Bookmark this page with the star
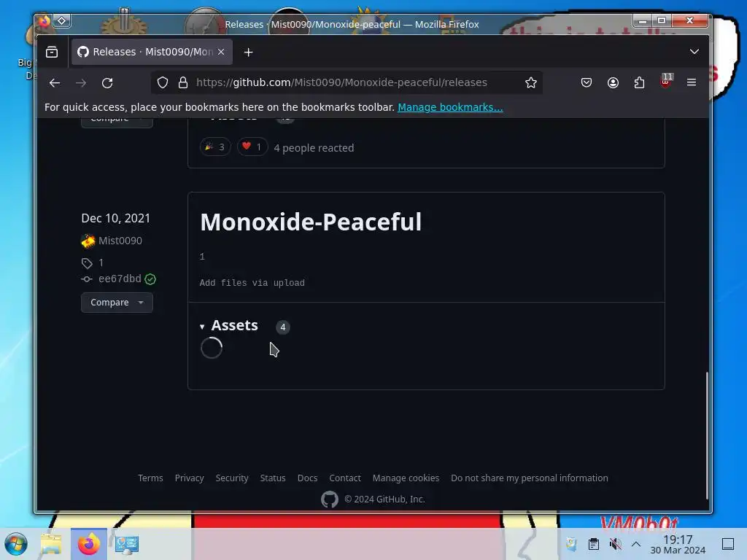 point(531,82)
